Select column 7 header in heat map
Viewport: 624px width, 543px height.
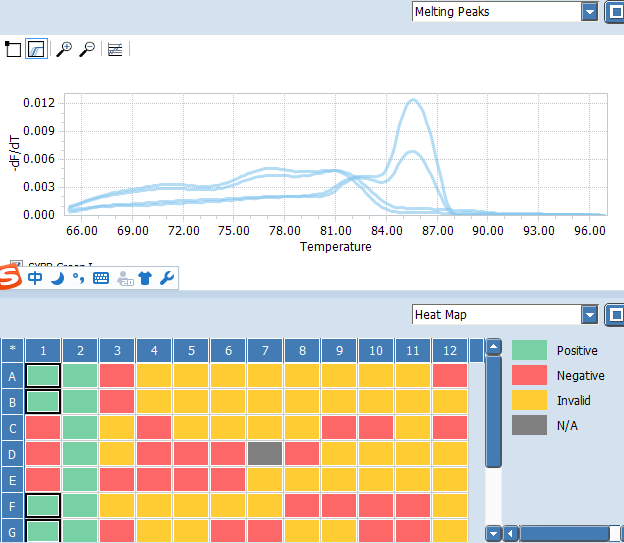(265, 350)
